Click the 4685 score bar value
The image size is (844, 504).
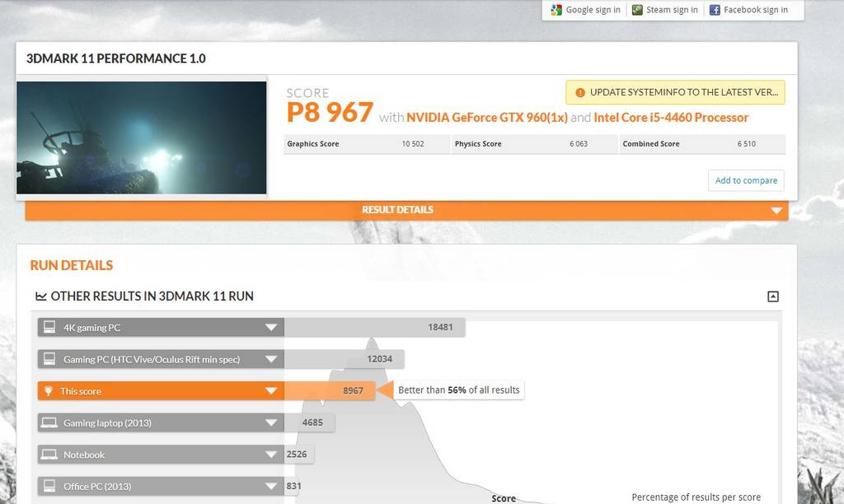tap(312, 422)
